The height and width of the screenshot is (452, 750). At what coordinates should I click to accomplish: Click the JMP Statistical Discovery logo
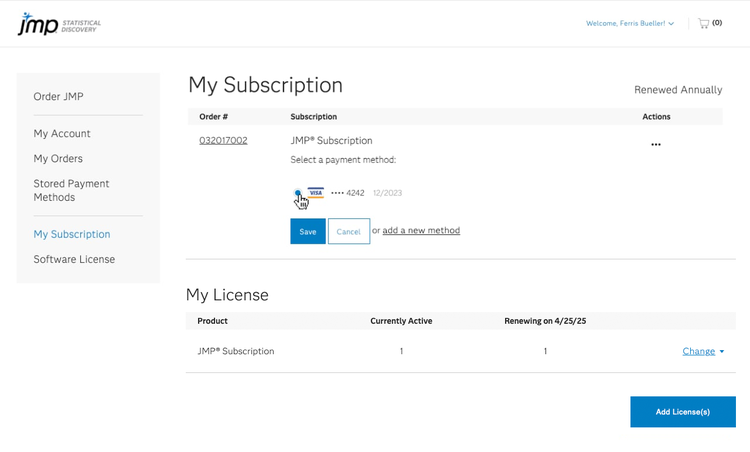(x=59, y=24)
